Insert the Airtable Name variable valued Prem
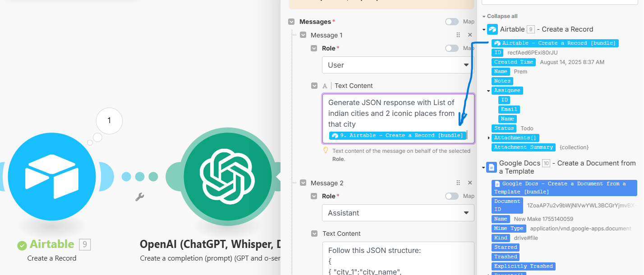Viewport: 644px width, 275px height. coord(501,72)
